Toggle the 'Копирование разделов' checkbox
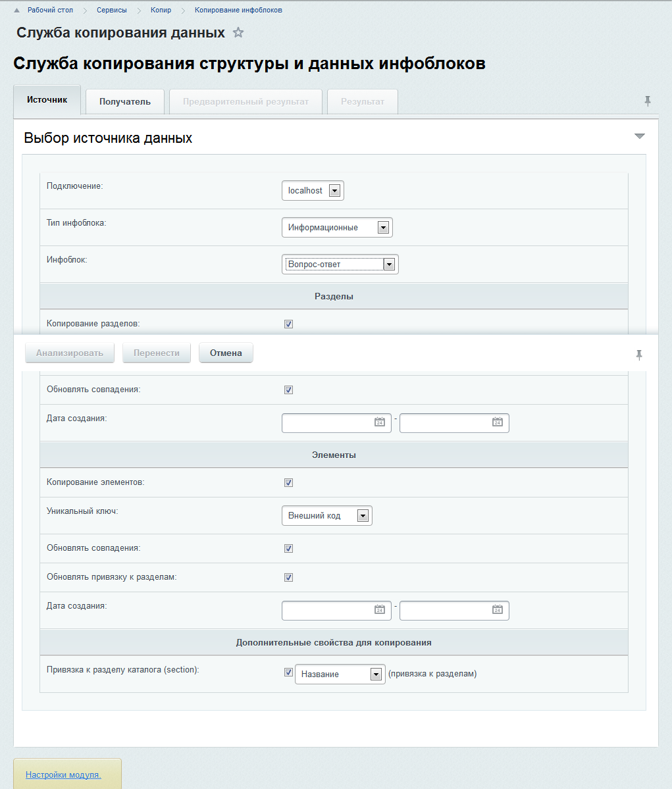 pyautogui.click(x=288, y=324)
